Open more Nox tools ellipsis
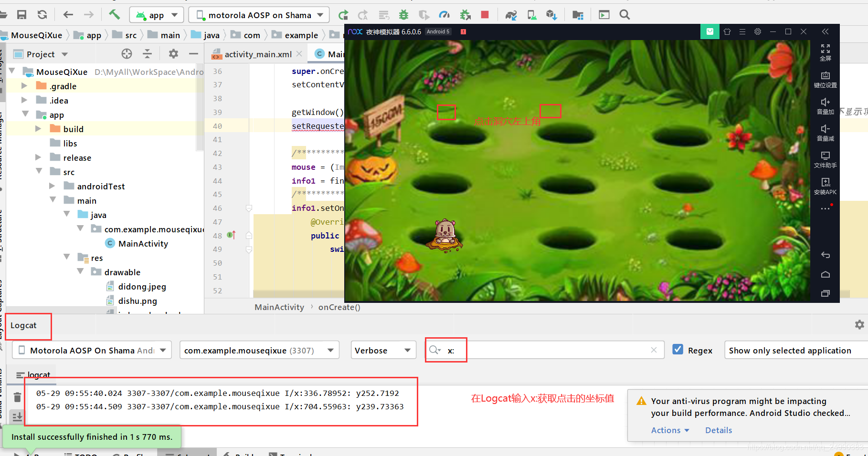Image resolution: width=868 pixels, height=456 pixels. [x=826, y=208]
